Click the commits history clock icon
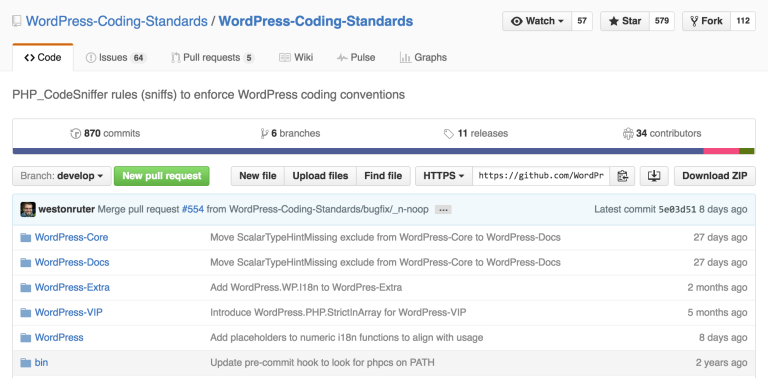Screen dimensions: 768x378 (x=75, y=133)
